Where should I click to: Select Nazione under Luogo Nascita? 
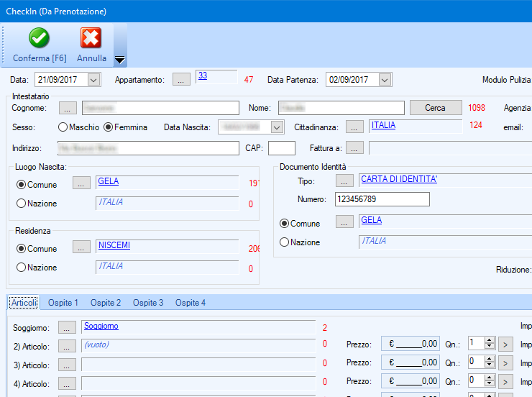point(21,204)
